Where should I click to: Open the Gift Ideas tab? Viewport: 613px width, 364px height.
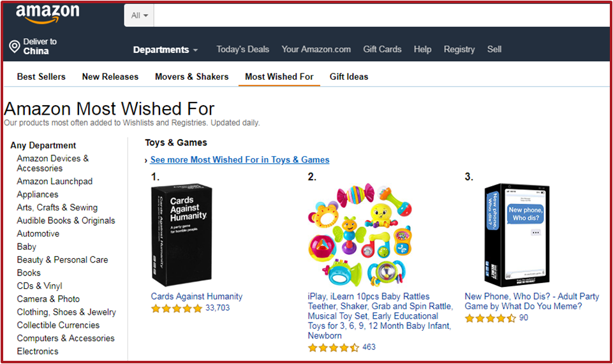pos(349,76)
